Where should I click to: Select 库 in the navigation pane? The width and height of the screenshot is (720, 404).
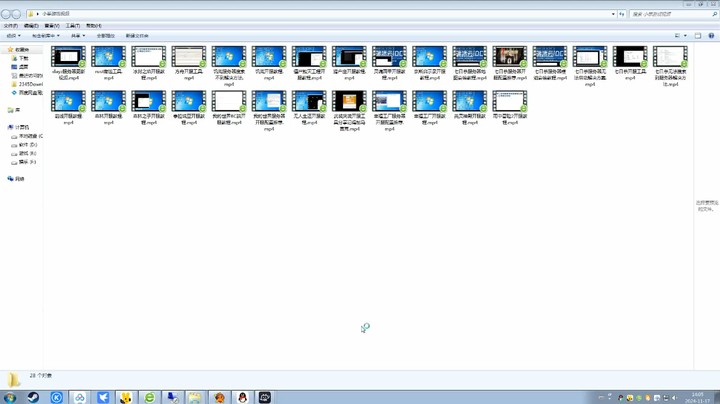pyautogui.click(x=14, y=110)
